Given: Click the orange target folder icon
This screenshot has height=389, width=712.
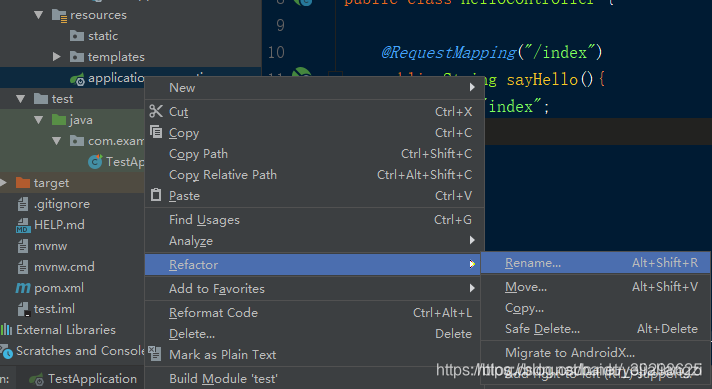Looking at the screenshot, I should 23,182.
